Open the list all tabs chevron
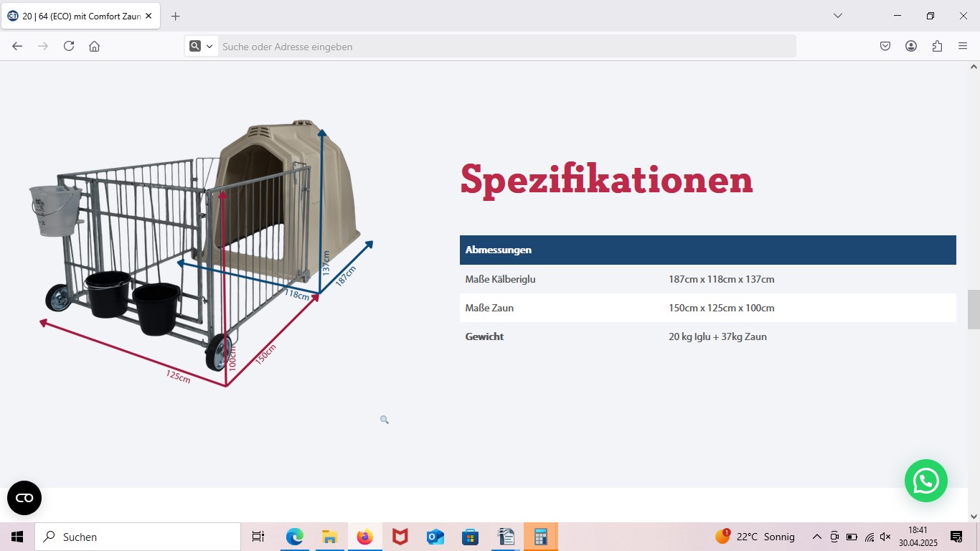The height and width of the screenshot is (551, 980). pos(837,16)
